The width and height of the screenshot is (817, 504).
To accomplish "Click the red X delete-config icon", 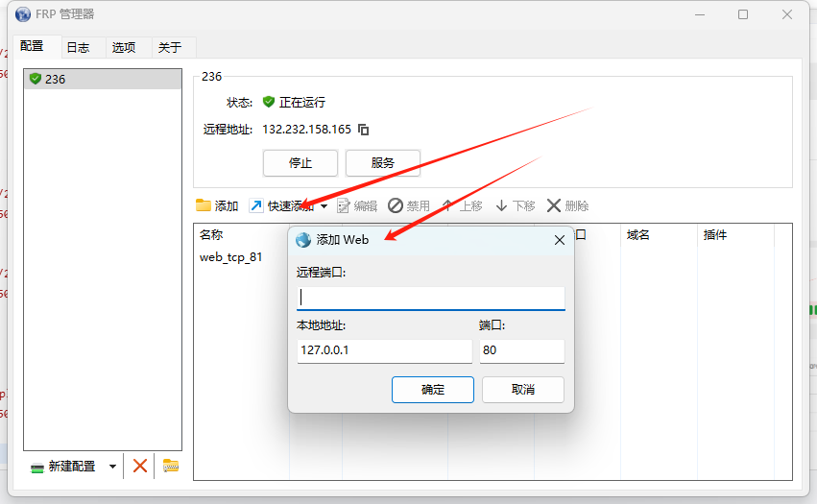I will point(140,466).
